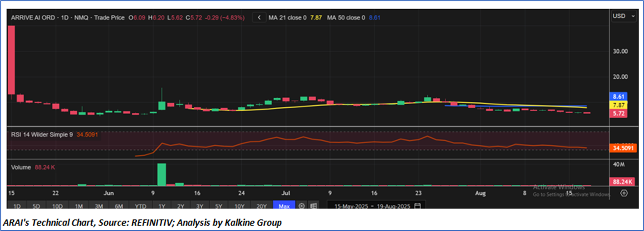
Task: Collapse the indicator legend with the chevron
Action: (259, 18)
